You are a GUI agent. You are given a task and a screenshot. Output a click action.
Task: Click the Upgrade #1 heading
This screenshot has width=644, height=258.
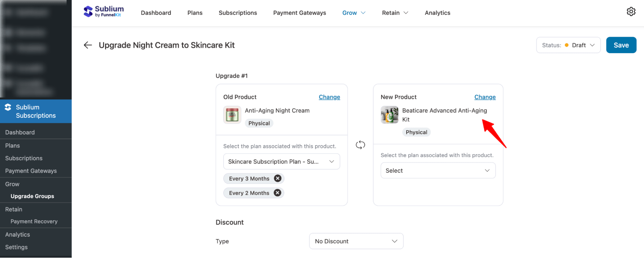[x=231, y=76]
